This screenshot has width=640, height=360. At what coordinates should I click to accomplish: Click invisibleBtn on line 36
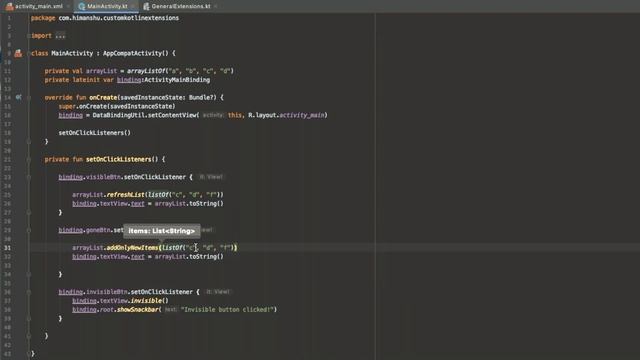coord(107,292)
